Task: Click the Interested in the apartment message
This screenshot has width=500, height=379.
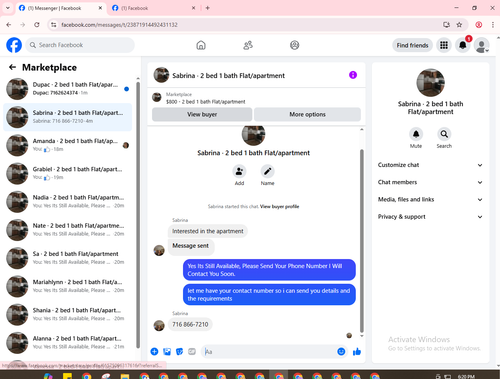Action: (208, 231)
